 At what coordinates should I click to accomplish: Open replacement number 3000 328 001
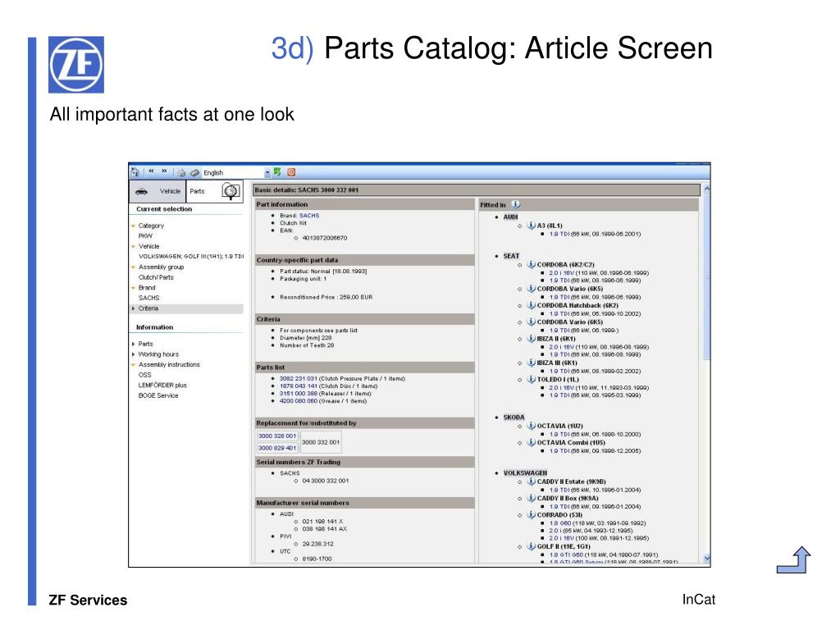point(277,436)
